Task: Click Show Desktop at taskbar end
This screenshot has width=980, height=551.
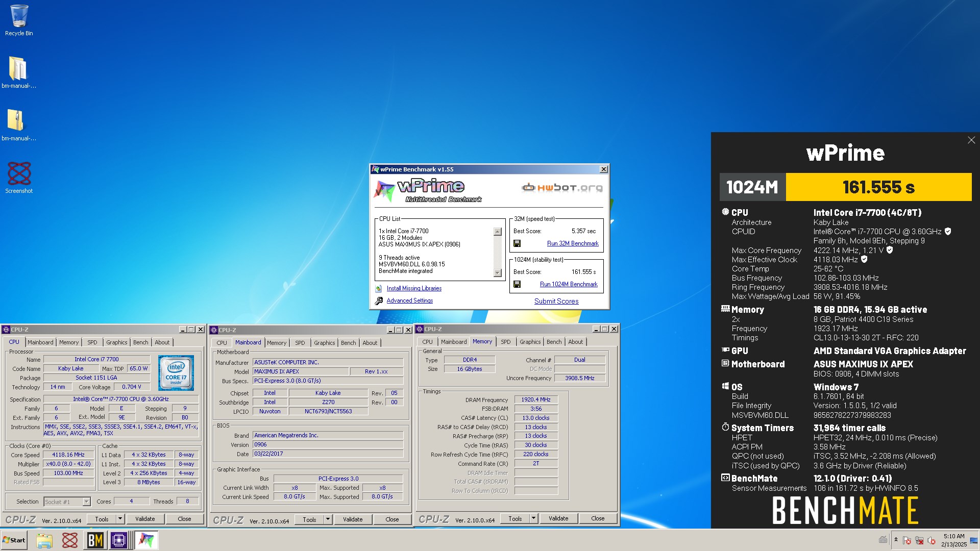Action: [974, 540]
